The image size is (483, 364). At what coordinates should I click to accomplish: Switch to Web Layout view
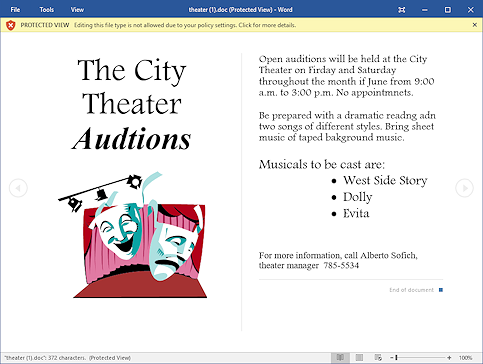378,358
